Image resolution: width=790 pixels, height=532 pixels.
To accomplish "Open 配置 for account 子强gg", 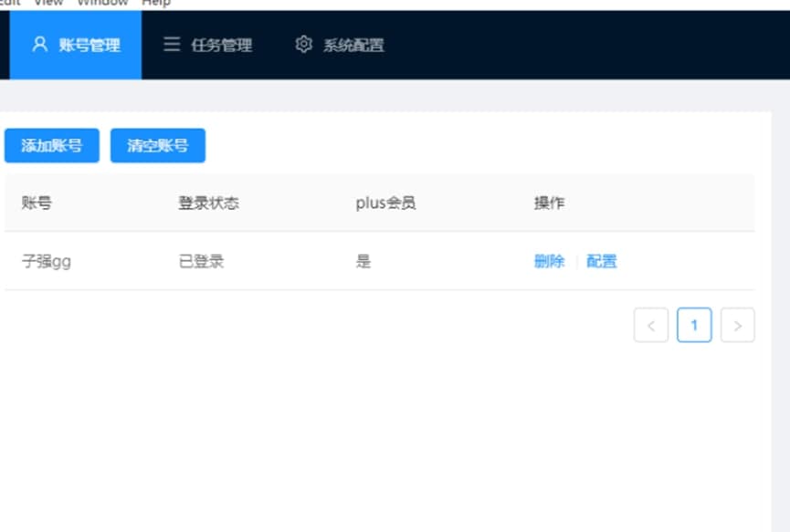I will point(602,260).
